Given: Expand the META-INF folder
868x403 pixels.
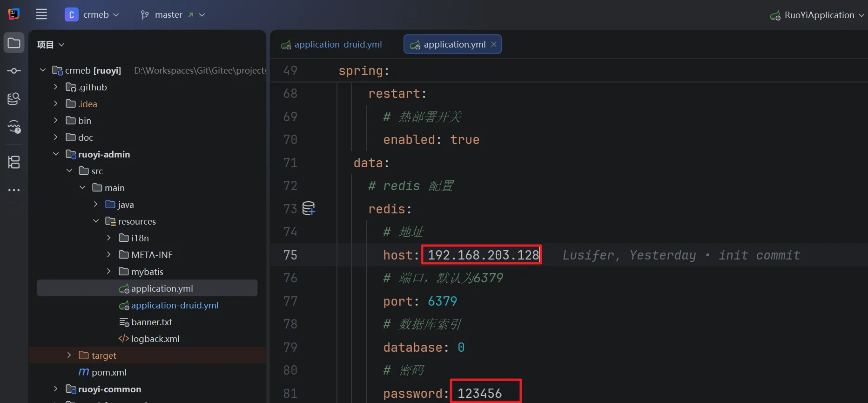Looking at the screenshot, I should (109, 255).
